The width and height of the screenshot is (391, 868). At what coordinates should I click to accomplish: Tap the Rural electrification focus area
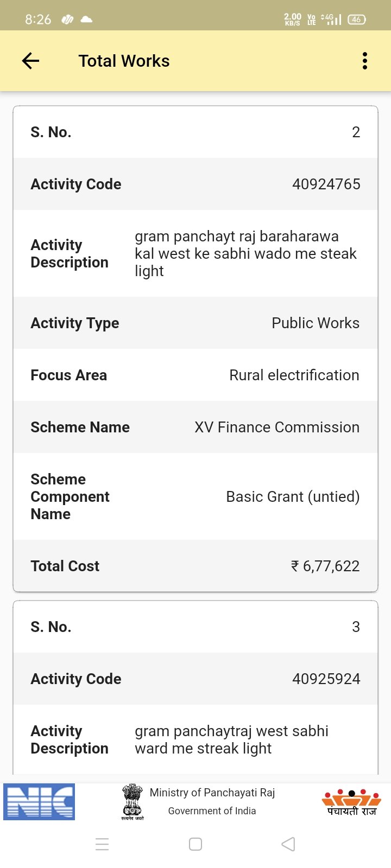(294, 375)
